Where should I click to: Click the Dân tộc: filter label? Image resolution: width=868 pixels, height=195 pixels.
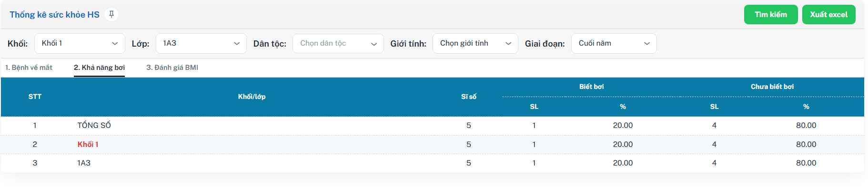270,44
